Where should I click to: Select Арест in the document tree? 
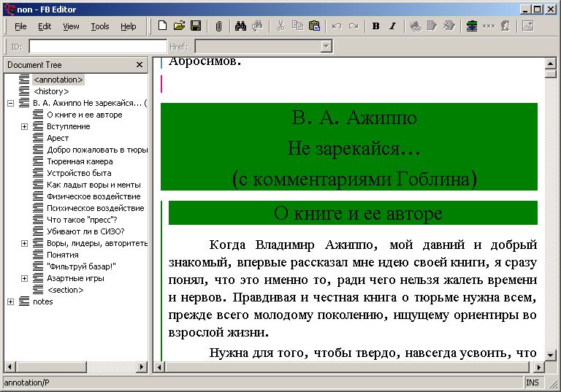tap(58, 138)
